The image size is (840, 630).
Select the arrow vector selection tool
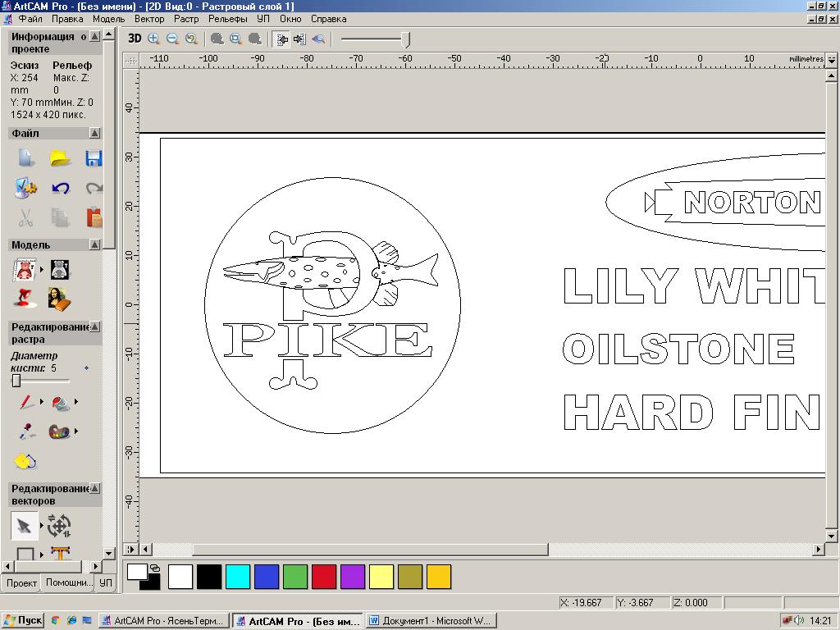click(x=25, y=525)
